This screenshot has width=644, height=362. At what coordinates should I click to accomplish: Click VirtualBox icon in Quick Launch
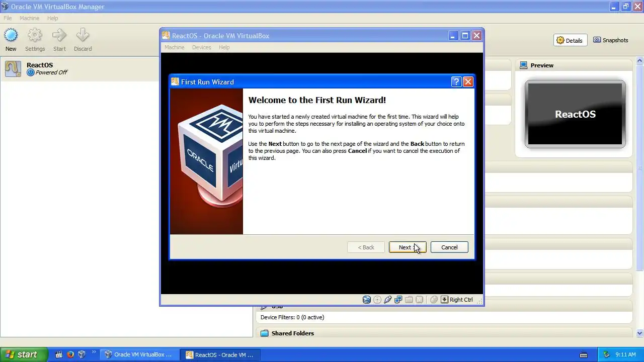point(82,354)
